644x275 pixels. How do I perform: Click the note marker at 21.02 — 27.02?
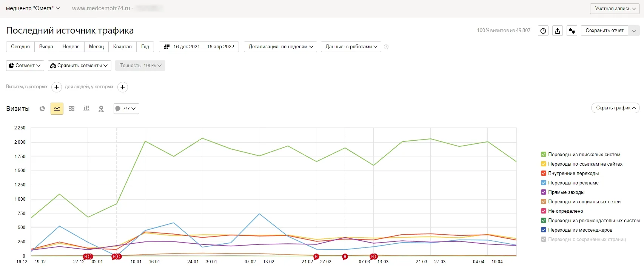pos(316,257)
